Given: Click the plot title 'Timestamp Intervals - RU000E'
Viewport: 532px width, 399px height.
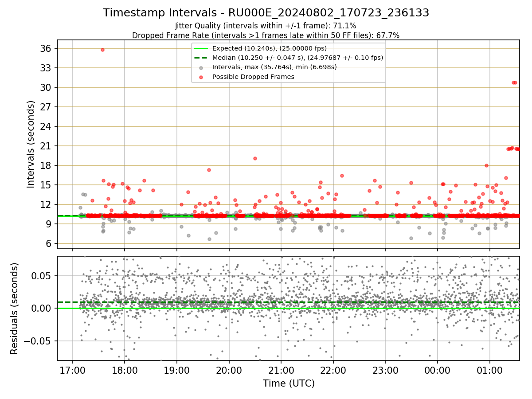Looking at the screenshot, I should [x=266, y=13].
